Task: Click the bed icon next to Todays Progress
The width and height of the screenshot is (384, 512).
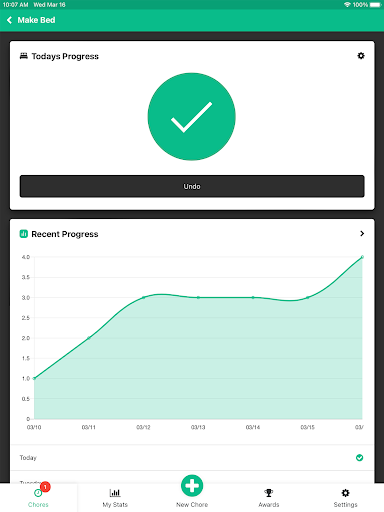Action: coord(24,56)
